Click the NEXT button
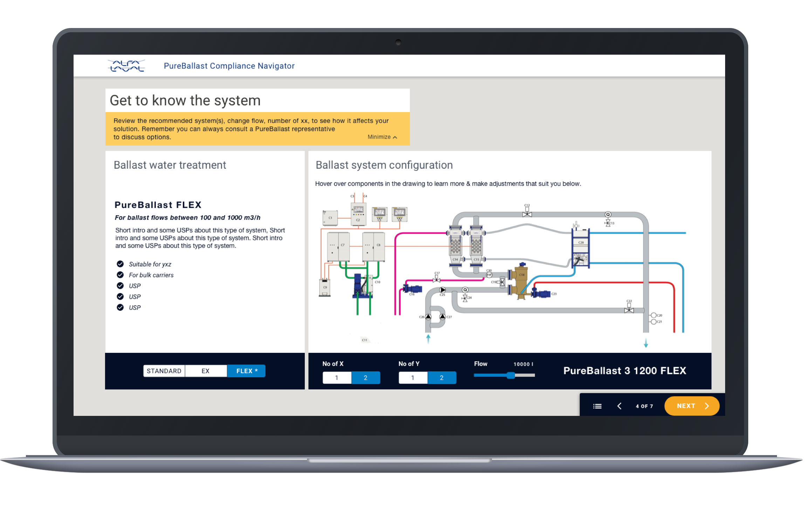Image resolution: width=812 pixels, height=509 pixels. click(692, 406)
